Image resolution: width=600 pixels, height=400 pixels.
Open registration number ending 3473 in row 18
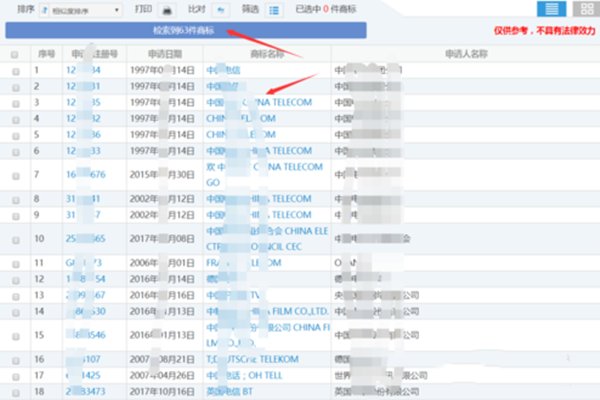(85, 392)
